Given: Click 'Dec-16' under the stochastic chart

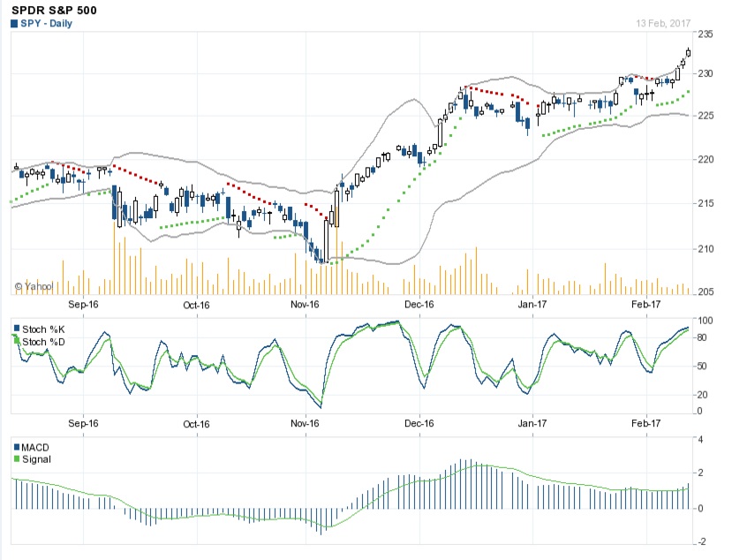Looking at the screenshot, I should [x=419, y=424].
